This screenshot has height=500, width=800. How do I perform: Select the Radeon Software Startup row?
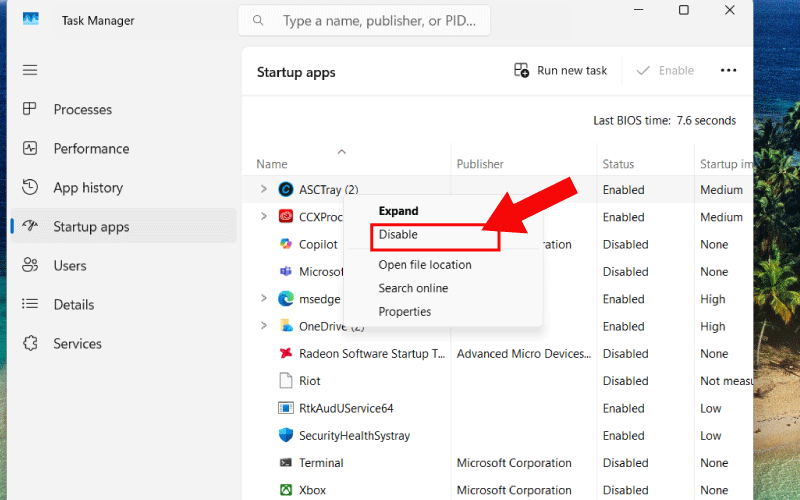tap(372, 353)
